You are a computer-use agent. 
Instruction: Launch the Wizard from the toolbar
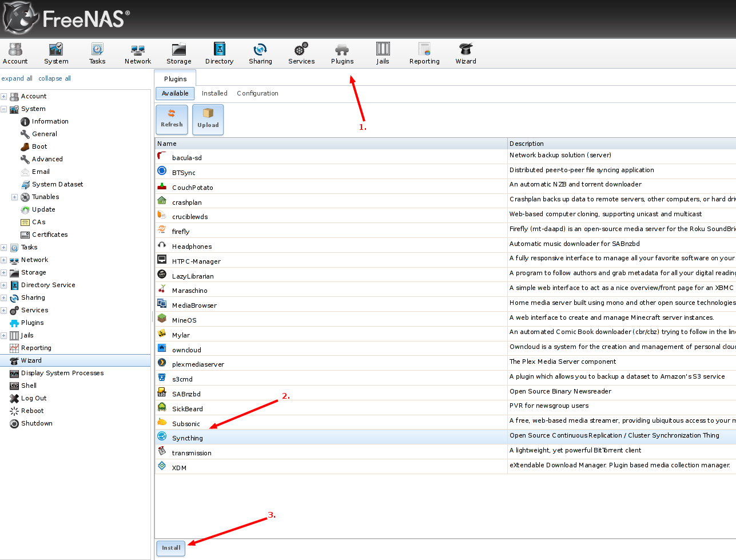click(x=466, y=53)
